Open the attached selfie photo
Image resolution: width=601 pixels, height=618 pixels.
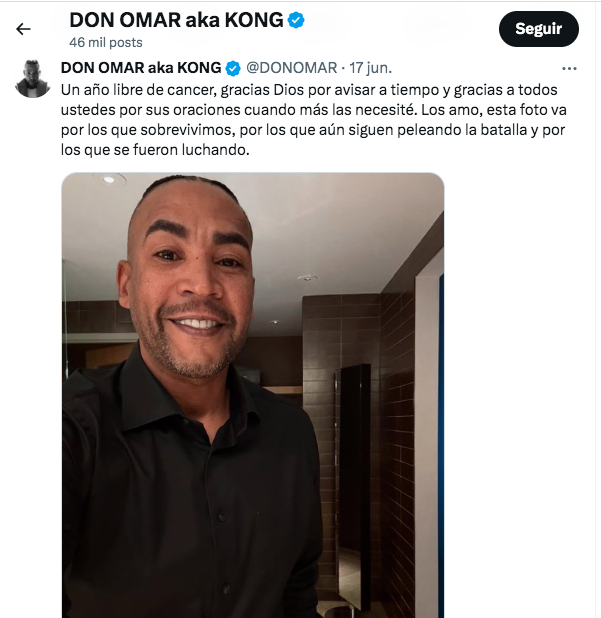pos(253,395)
